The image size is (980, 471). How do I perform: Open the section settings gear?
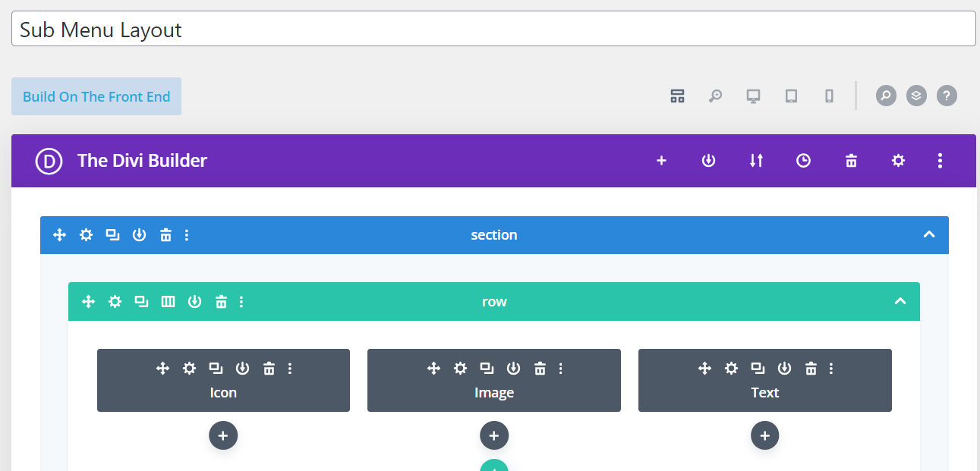pyautogui.click(x=86, y=235)
